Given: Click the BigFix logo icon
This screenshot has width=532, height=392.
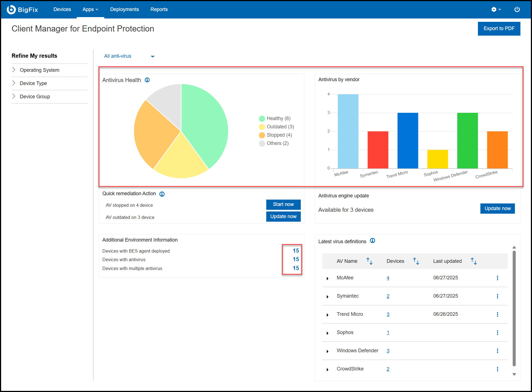Looking at the screenshot, I should pos(11,9).
